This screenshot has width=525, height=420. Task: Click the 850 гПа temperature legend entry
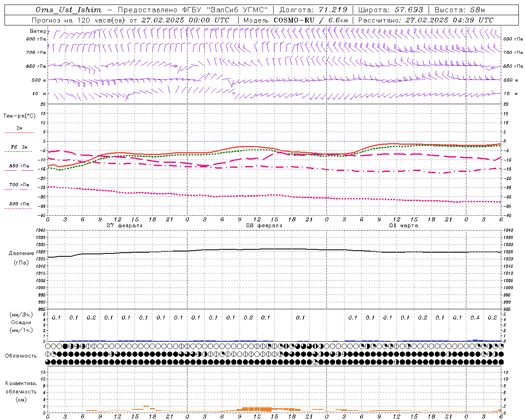[19, 166]
